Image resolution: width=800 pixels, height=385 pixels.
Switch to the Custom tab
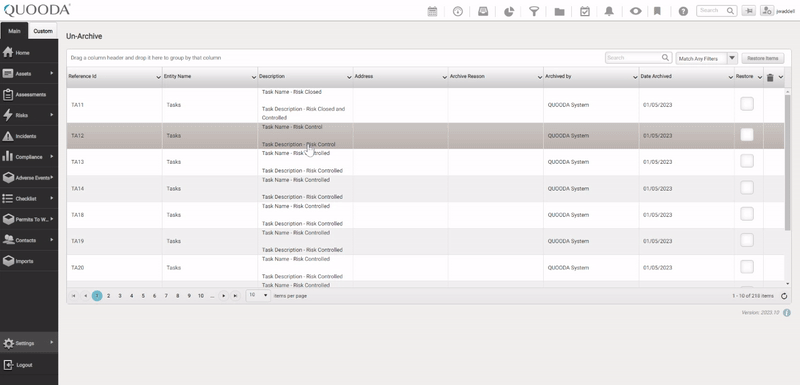pyautogui.click(x=43, y=31)
